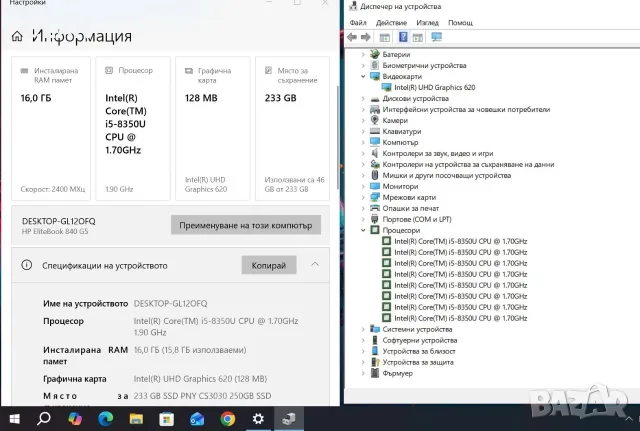
Task: Click the Място за съхранение 233 GB card
Action: (x=292, y=129)
